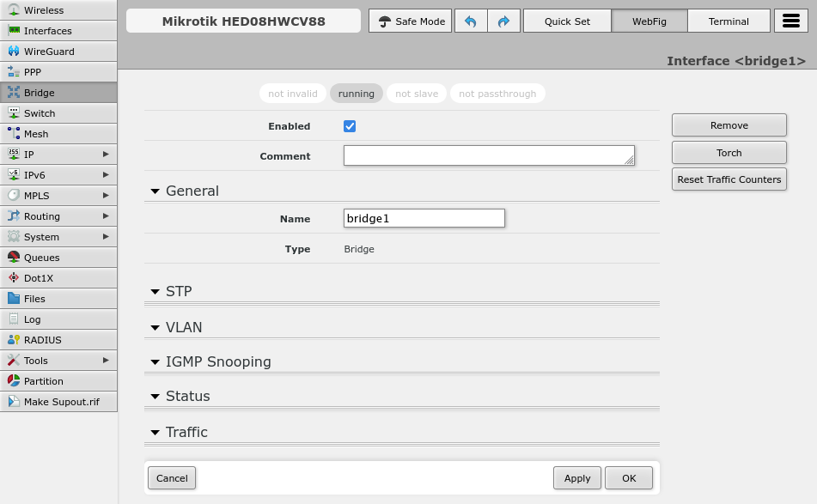Open the hamburger menu icon

pyautogui.click(x=790, y=21)
